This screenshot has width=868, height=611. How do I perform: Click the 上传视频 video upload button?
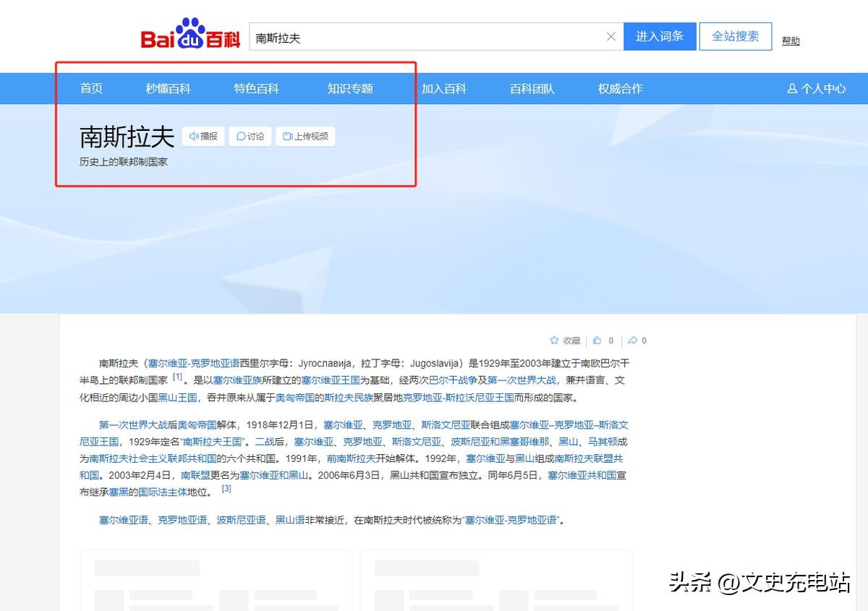305,136
